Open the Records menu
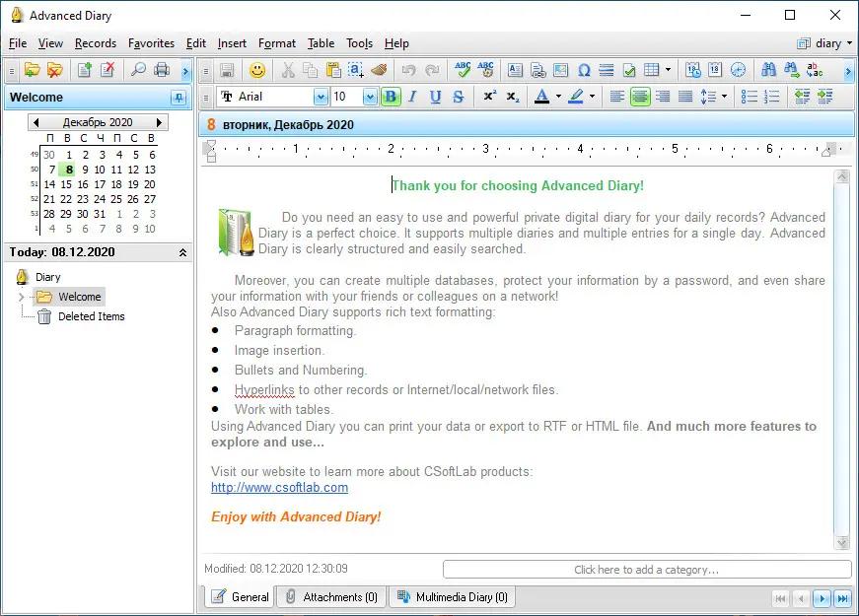The width and height of the screenshot is (859, 616). pyautogui.click(x=95, y=43)
